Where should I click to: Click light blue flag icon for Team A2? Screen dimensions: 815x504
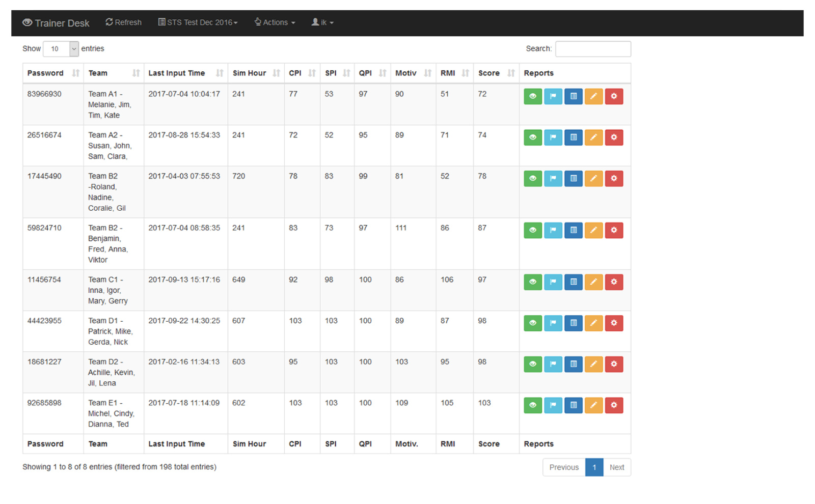pos(553,137)
